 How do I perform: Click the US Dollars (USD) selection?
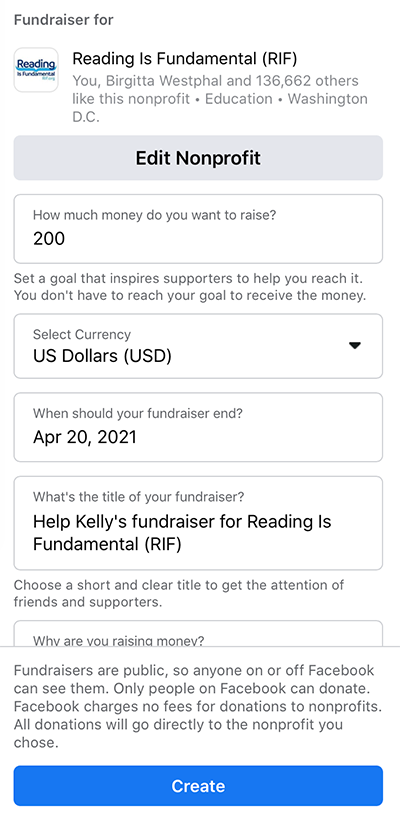coord(102,356)
